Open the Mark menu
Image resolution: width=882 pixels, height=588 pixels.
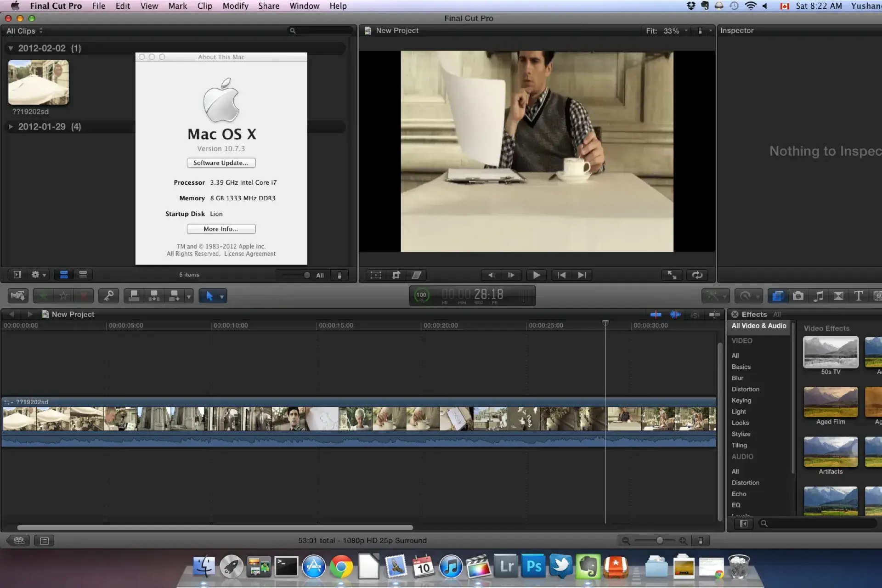click(177, 6)
